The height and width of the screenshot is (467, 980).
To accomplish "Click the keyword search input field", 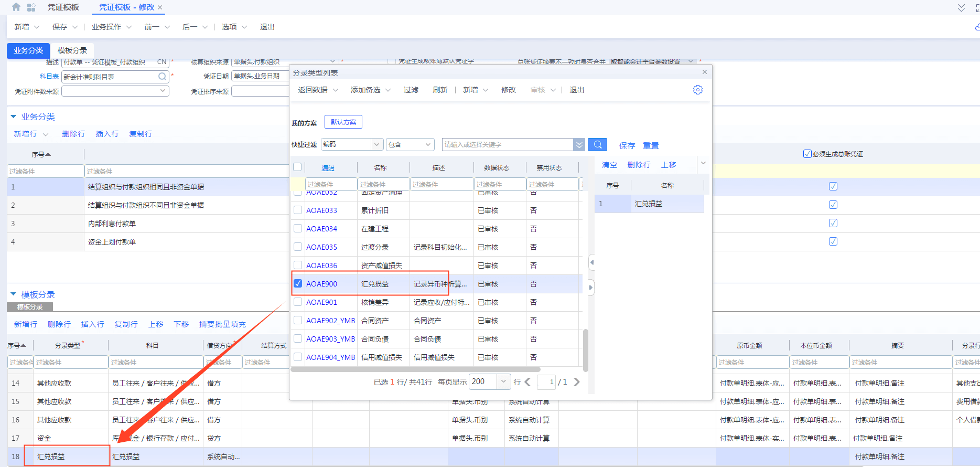I will pyautogui.click(x=507, y=144).
